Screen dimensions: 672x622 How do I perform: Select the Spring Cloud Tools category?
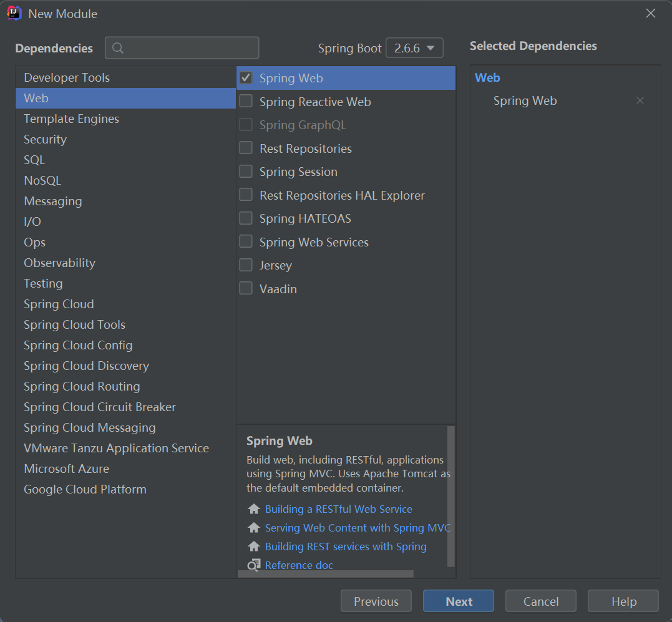(125, 324)
